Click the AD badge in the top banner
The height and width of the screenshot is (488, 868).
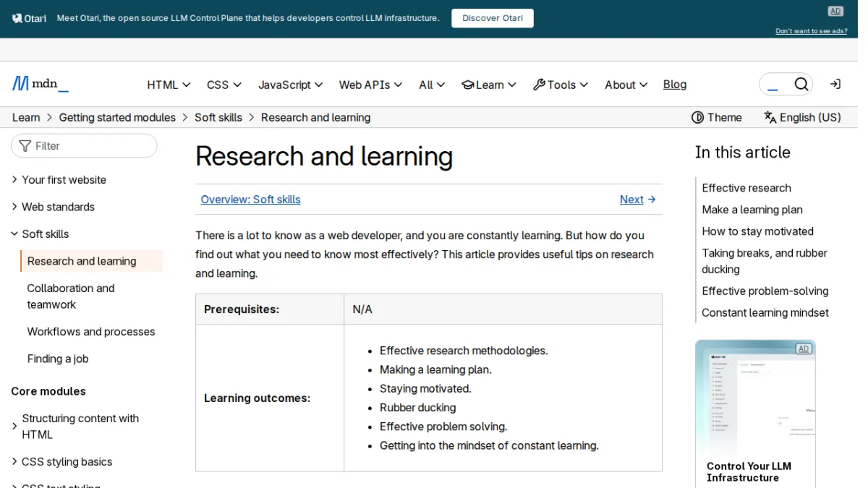tap(835, 11)
